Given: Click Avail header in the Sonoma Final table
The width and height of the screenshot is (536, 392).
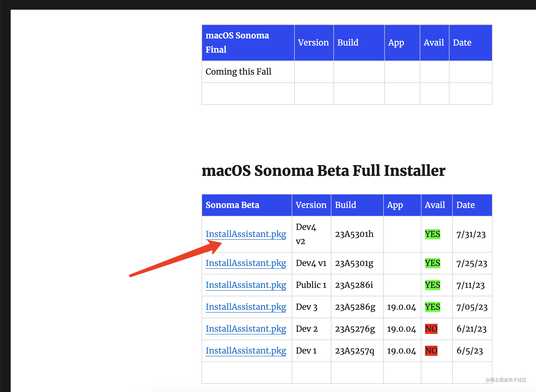Looking at the screenshot, I should pyautogui.click(x=434, y=43).
